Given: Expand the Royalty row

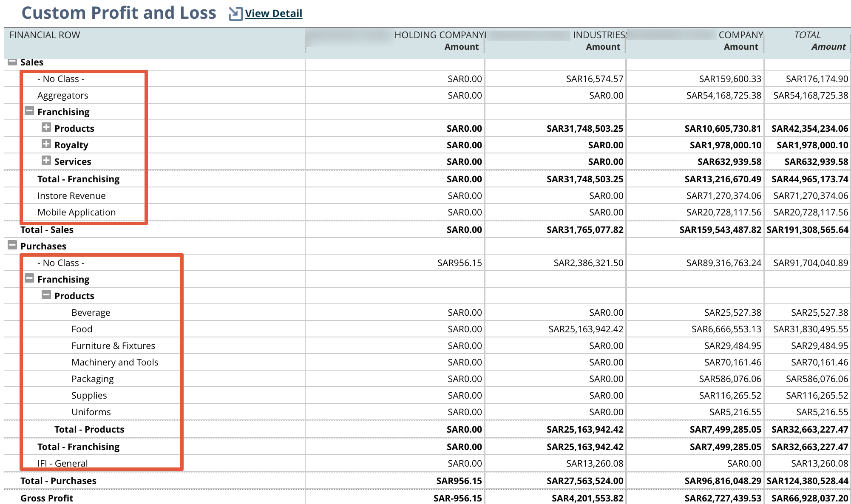Looking at the screenshot, I should click(46, 144).
